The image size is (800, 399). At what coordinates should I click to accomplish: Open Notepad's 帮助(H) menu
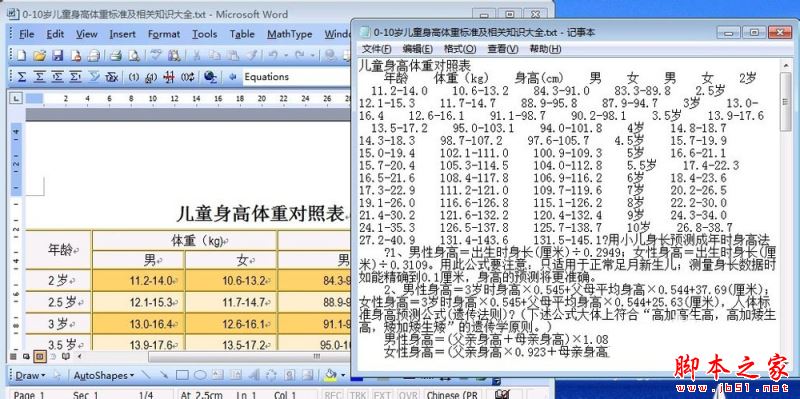(545, 49)
